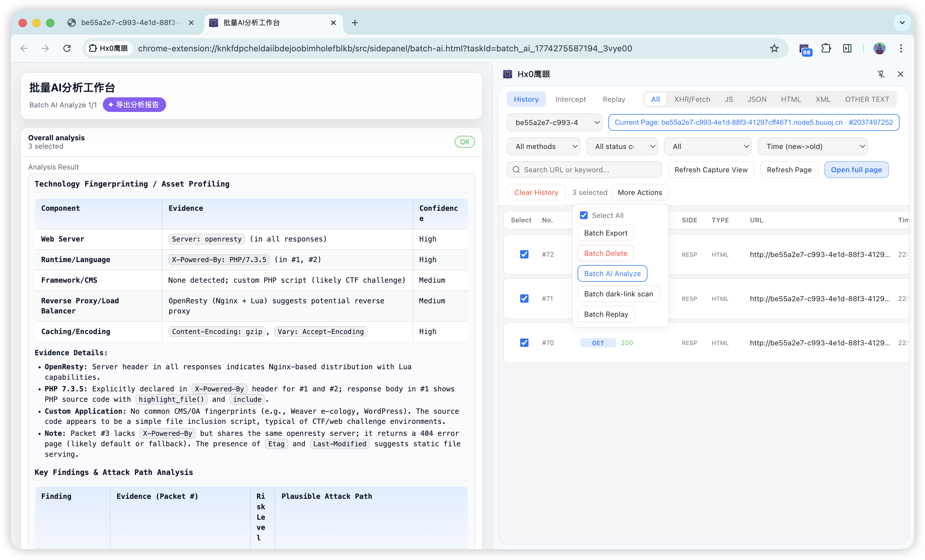This screenshot has height=560, width=925.
Task: Close the Hx0鹰眼 side panel
Action: 900,74
